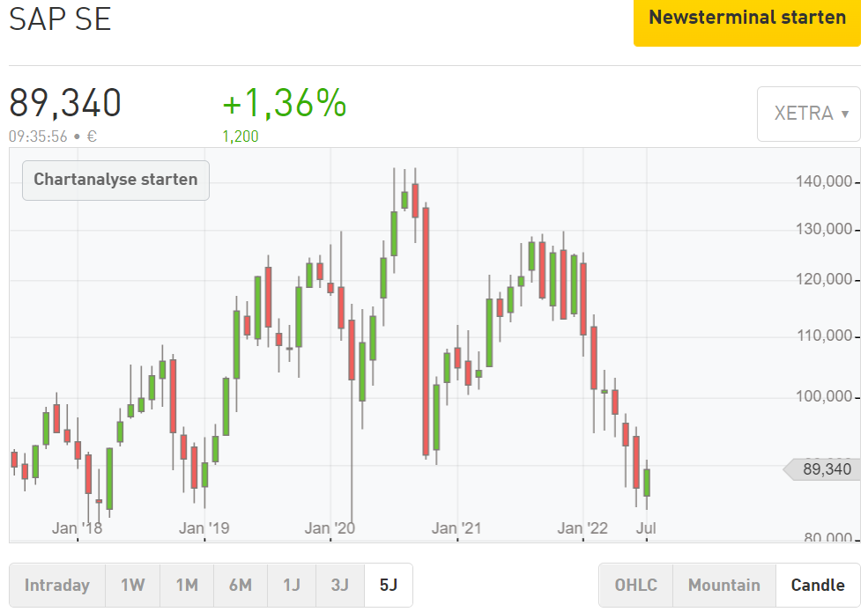Click the current price 89,340

[x=65, y=103]
